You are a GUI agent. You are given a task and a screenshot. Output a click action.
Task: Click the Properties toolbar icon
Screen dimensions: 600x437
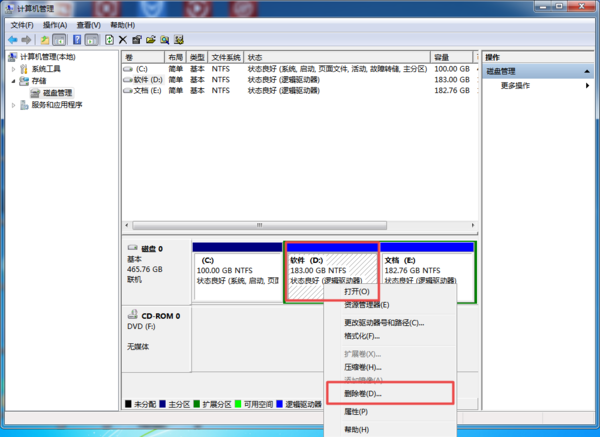(x=137, y=39)
